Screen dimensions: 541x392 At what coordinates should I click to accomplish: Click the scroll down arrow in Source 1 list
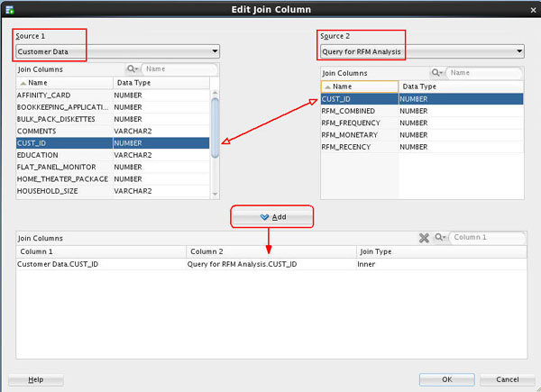215,194
